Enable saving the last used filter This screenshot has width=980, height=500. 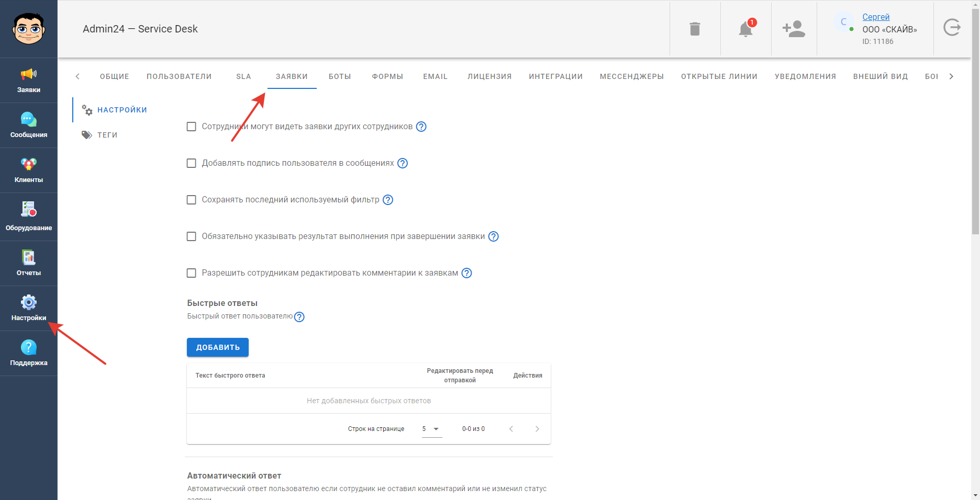point(192,200)
